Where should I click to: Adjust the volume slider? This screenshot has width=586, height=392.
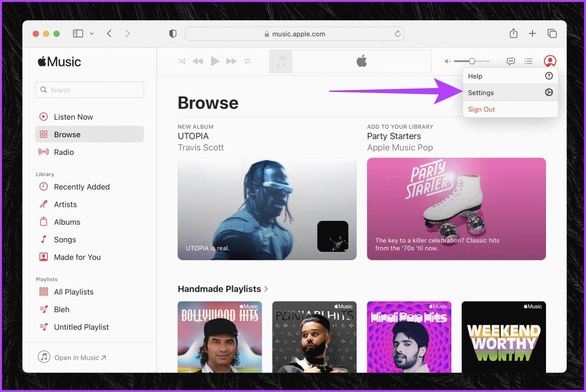tap(472, 61)
